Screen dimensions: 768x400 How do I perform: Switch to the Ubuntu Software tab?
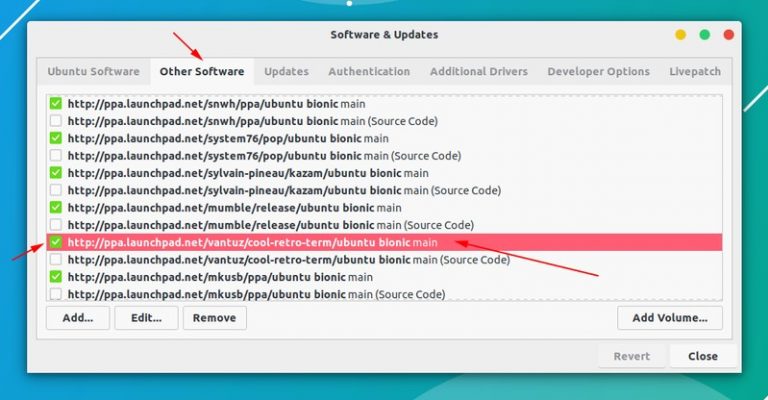point(93,72)
